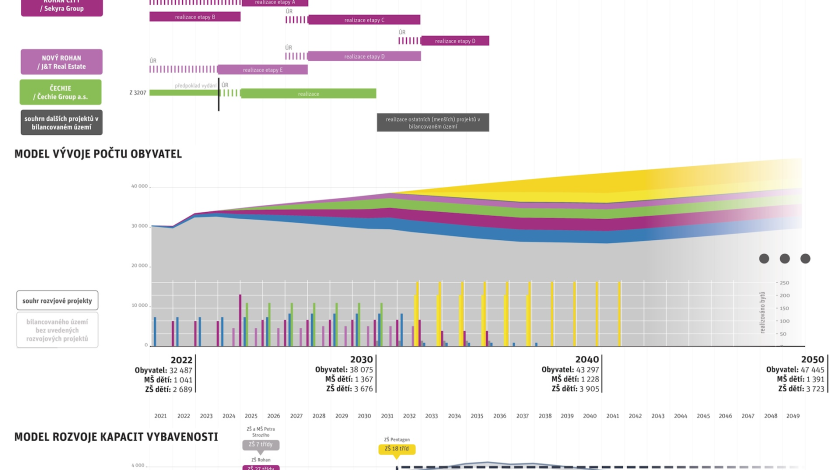840x470 pixels.
Task: Click the Sekyra Group purple label box
Action: tap(62, 7)
